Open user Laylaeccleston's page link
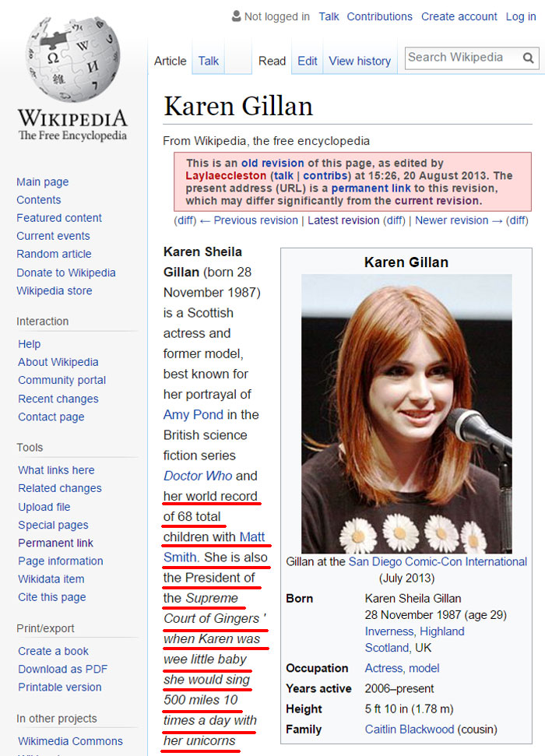This screenshot has height=756, width=545. point(226,175)
